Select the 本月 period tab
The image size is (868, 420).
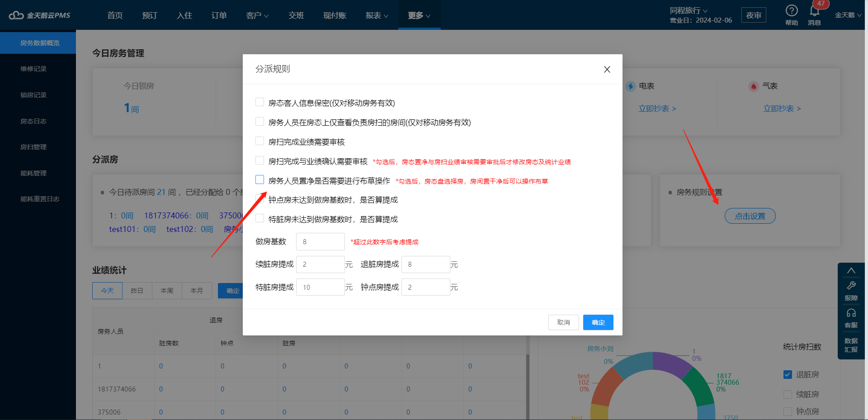pos(197,291)
